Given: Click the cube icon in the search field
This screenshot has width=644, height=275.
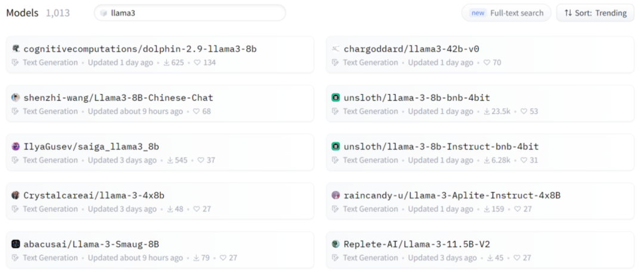Looking at the screenshot, I should (104, 13).
